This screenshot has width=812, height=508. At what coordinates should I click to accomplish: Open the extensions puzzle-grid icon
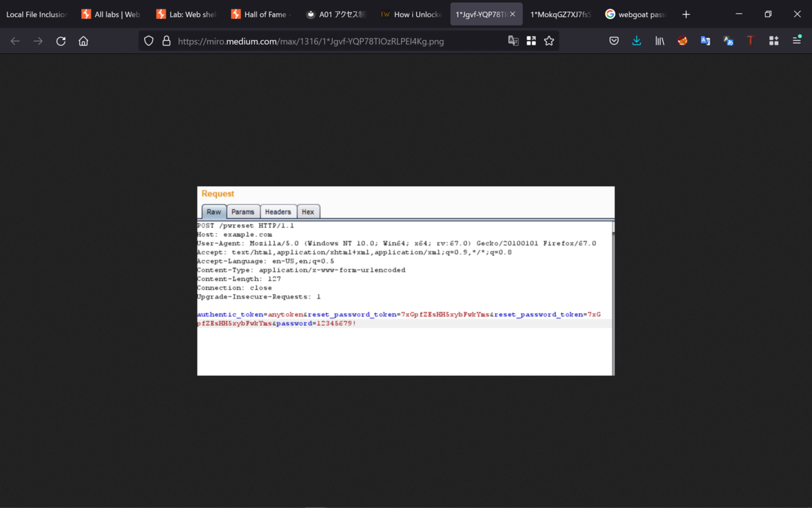click(x=773, y=41)
